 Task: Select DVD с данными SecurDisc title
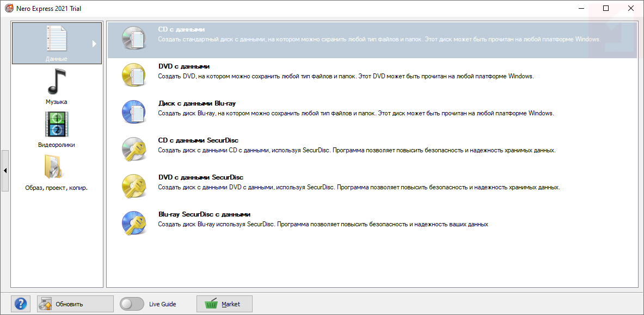(x=201, y=177)
